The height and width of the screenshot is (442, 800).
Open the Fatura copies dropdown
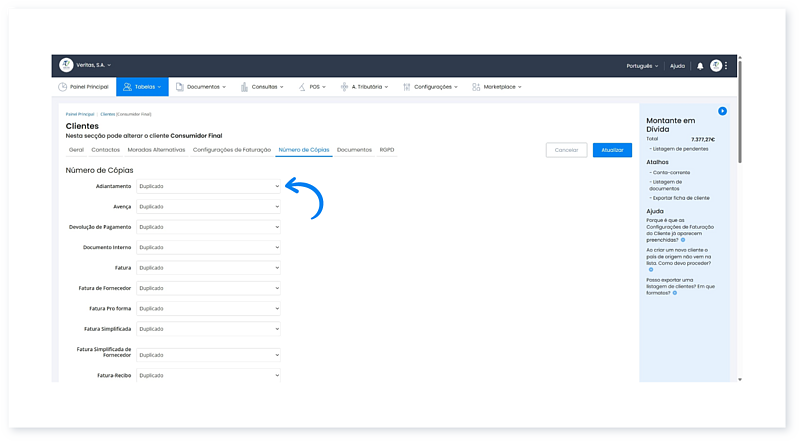pyautogui.click(x=208, y=268)
